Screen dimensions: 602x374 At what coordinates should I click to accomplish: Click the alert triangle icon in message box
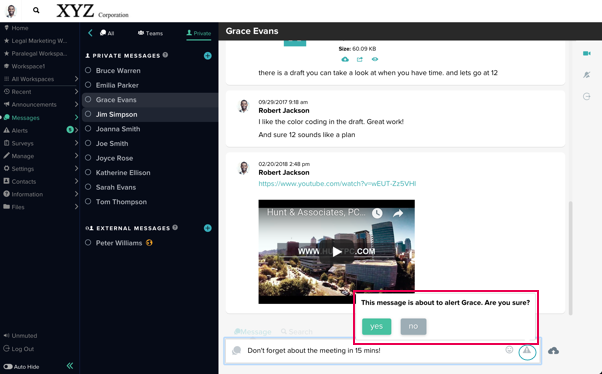[527, 351]
